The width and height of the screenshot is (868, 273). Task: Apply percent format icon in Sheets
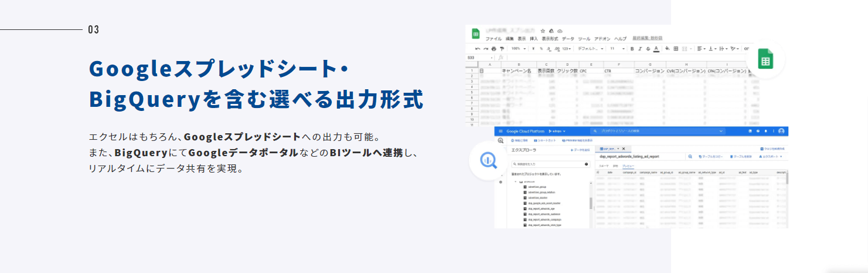pyautogui.click(x=541, y=49)
